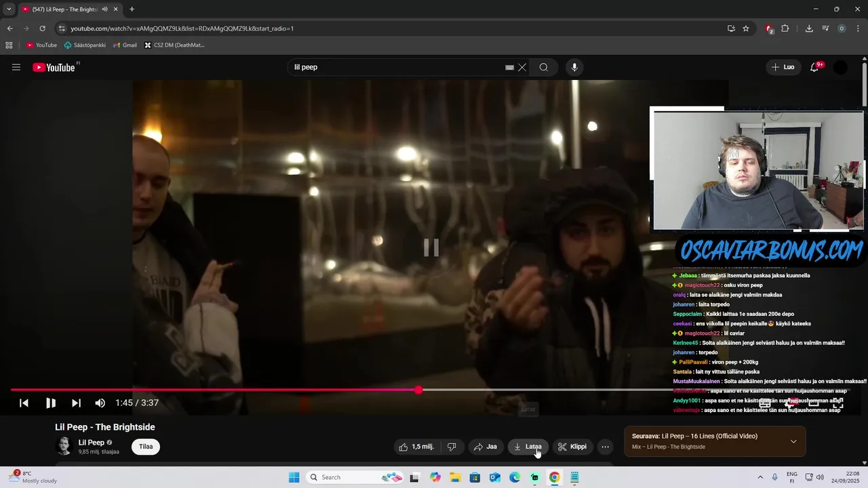868x488 pixels.
Task: Skip to previous video
Action: coord(24,403)
